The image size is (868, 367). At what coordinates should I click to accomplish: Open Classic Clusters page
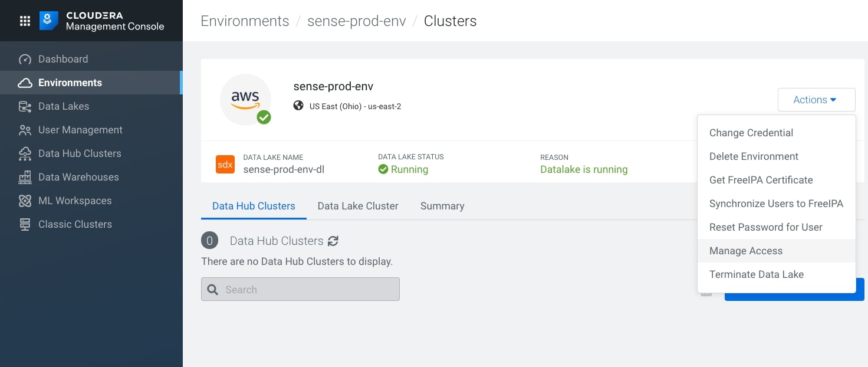[x=91, y=224]
